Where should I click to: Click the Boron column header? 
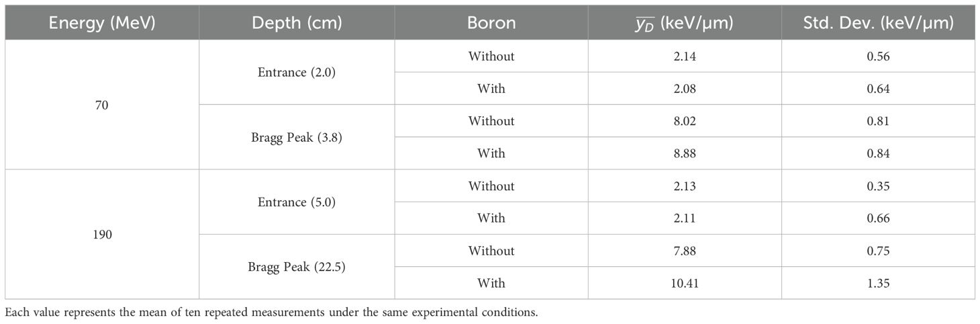coord(491,23)
